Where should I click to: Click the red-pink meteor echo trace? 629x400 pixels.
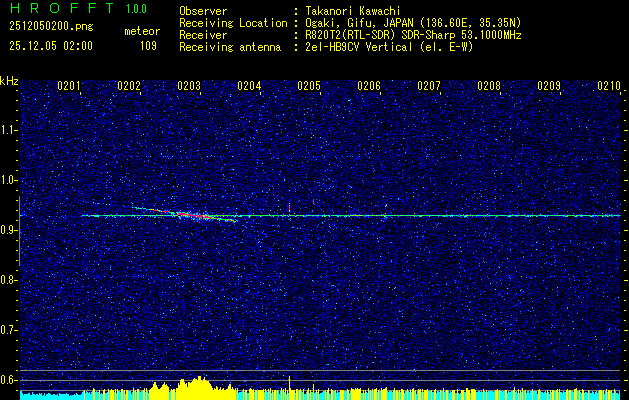185,214
